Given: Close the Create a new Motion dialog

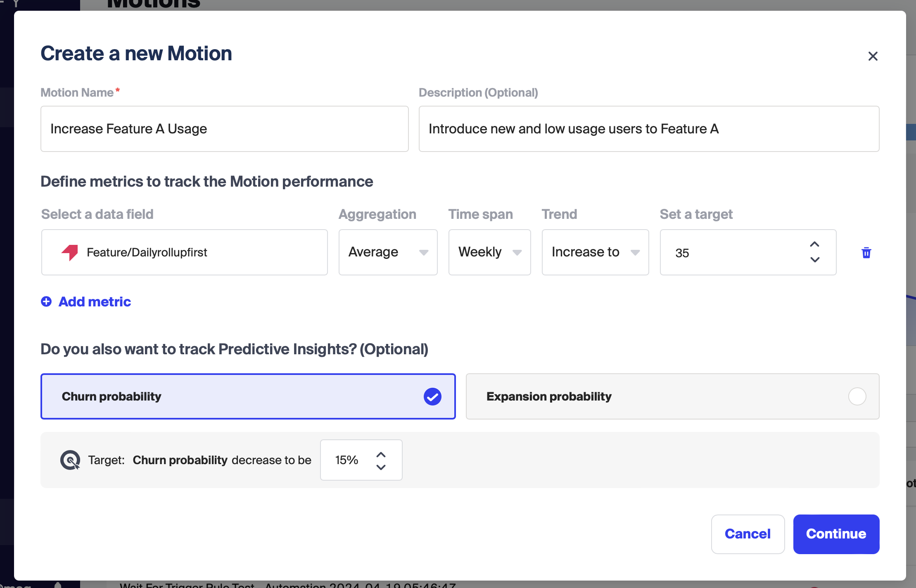Looking at the screenshot, I should tap(873, 56).
